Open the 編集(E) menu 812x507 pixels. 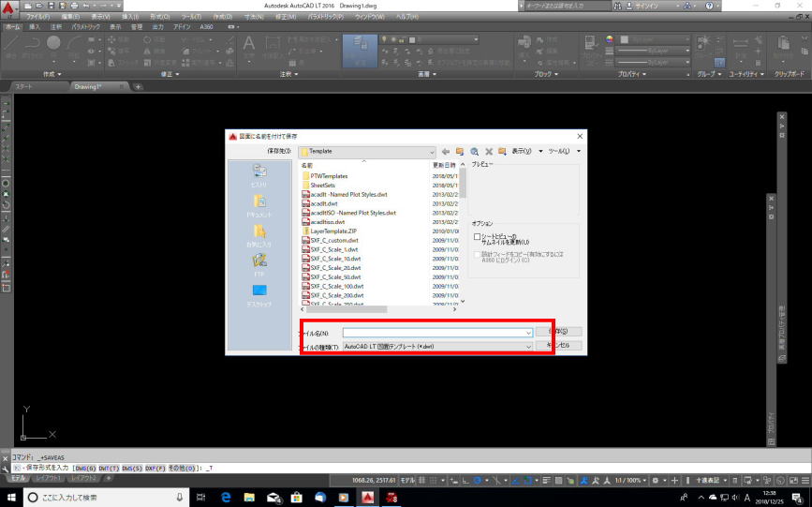point(70,17)
